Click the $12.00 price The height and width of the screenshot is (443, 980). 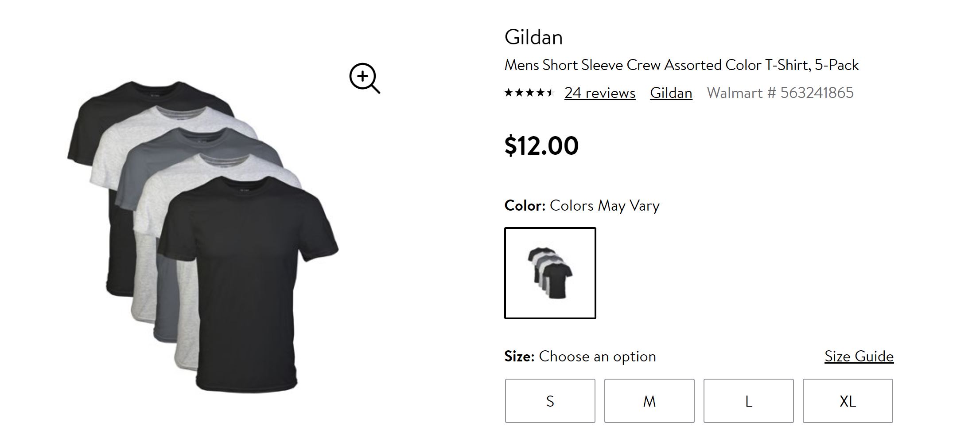[x=541, y=145]
